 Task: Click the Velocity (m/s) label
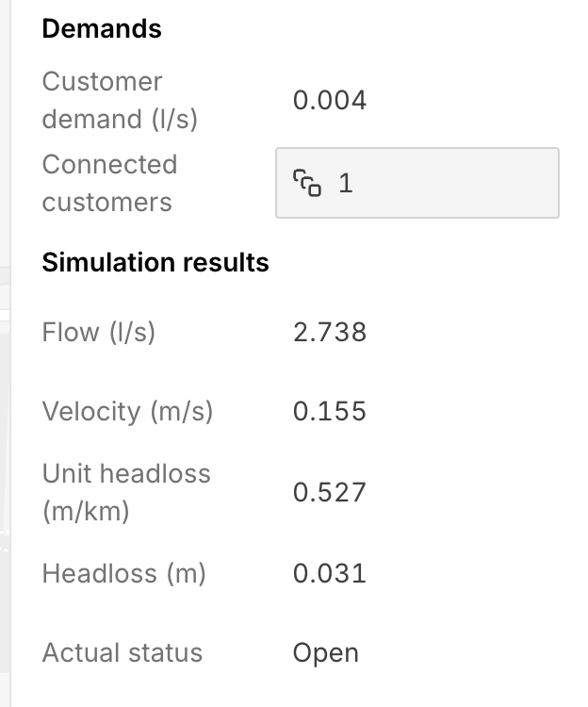point(127,412)
